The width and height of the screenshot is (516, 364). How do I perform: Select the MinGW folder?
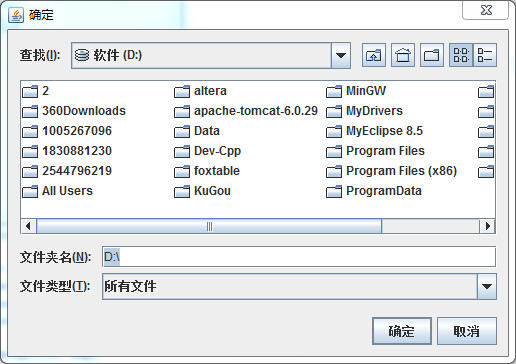click(x=356, y=91)
